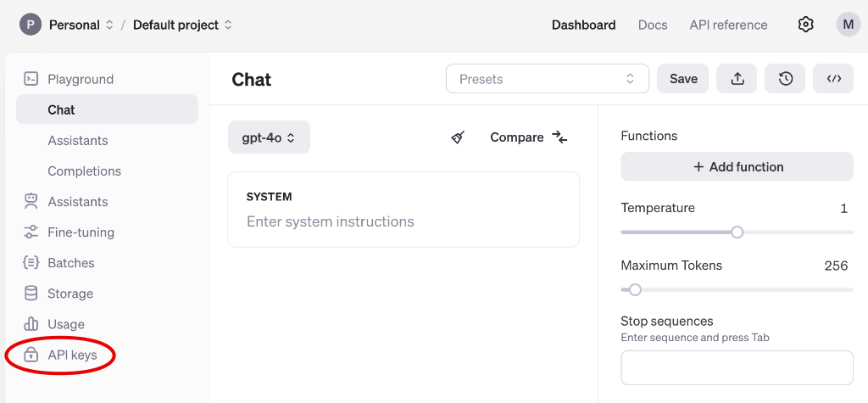This screenshot has width=868, height=403.
Task: Open the history clock icon
Action: click(x=785, y=79)
